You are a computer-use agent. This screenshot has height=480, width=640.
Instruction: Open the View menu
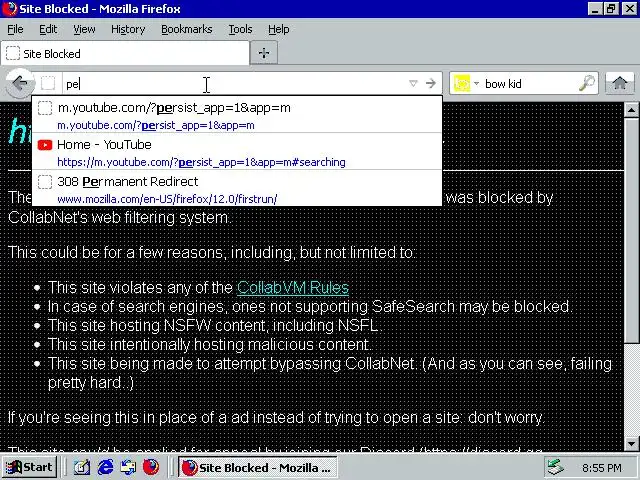84,29
